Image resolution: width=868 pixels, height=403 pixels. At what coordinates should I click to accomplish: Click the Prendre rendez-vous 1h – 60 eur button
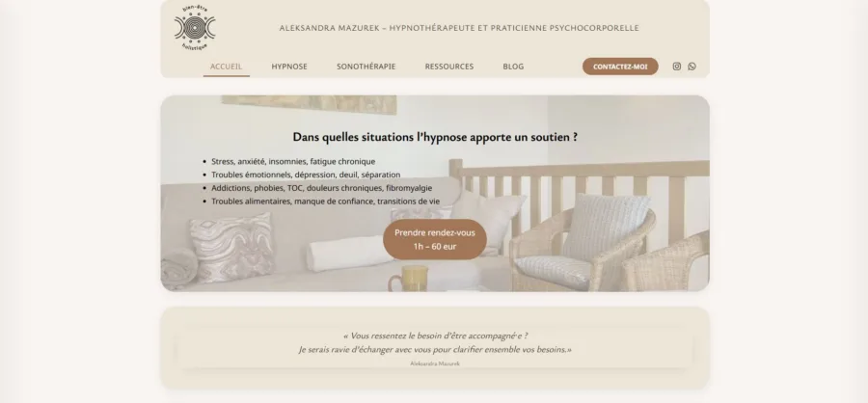coord(435,240)
